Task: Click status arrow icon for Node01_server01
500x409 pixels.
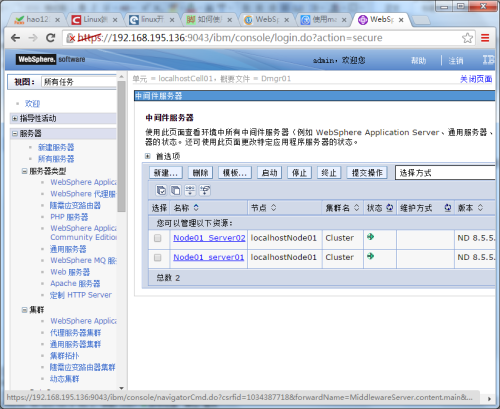Action: coord(370,256)
